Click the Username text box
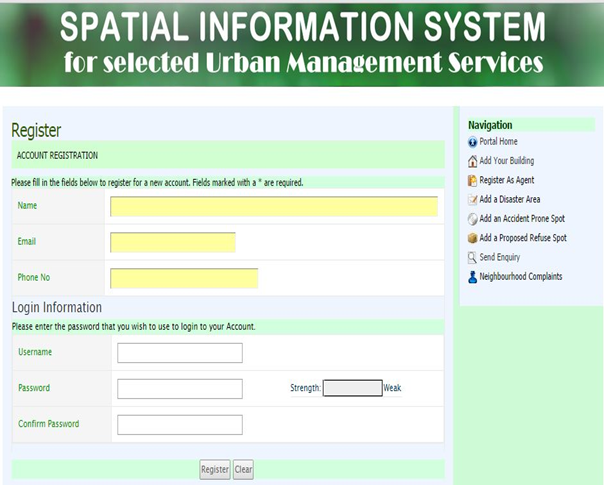Viewport: 604px width, 485px height. [x=180, y=353]
